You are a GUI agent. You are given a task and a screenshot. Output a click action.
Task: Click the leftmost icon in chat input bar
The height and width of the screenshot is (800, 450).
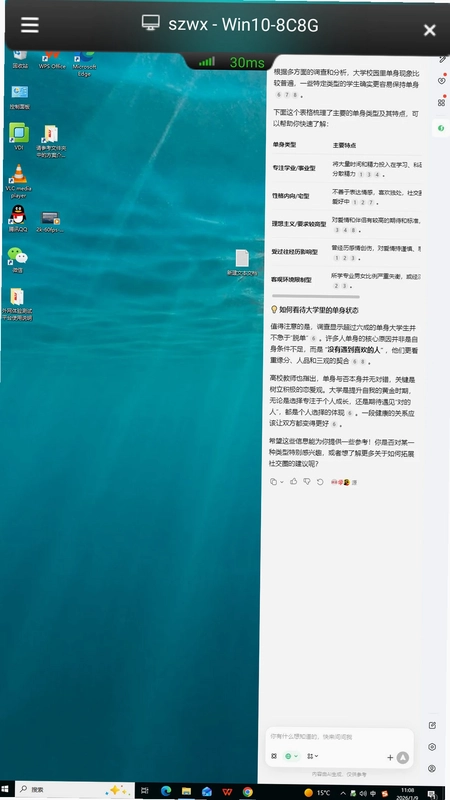pyautogui.click(x=274, y=756)
